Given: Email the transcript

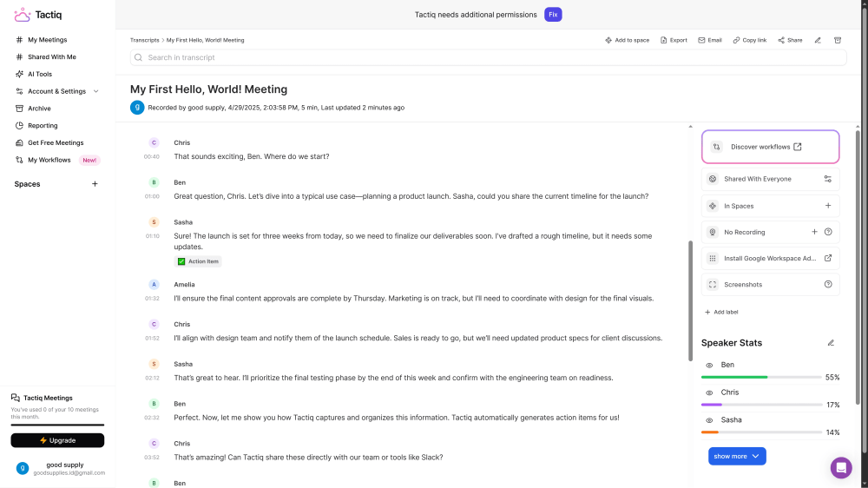Looking at the screenshot, I should click(710, 40).
